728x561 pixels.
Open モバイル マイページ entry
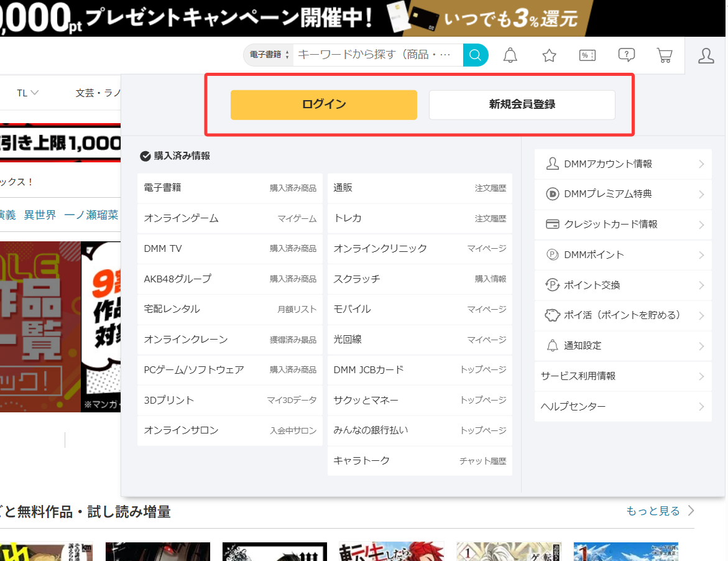click(420, 309)
